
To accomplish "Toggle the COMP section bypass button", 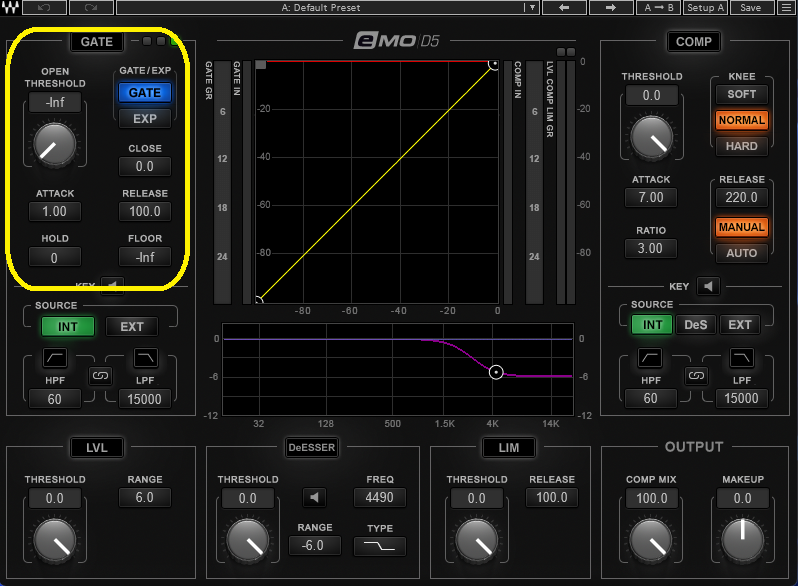I will pos(693,42).
